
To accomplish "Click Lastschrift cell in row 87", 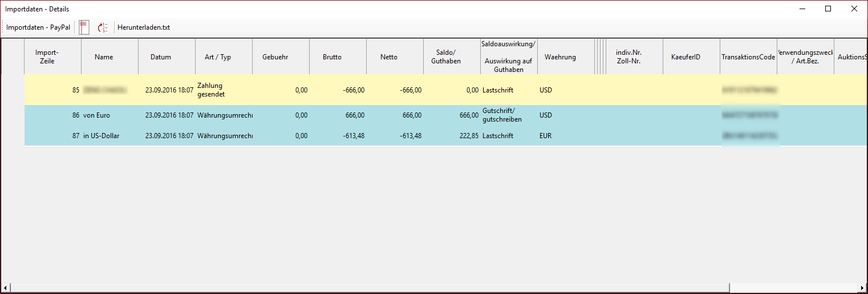I will (509, 136).
